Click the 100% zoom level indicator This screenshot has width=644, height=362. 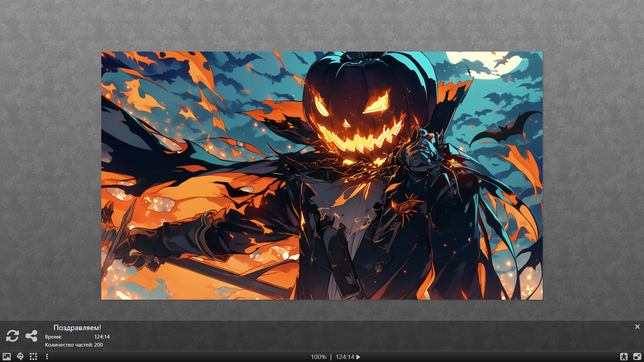pos(318,357)
